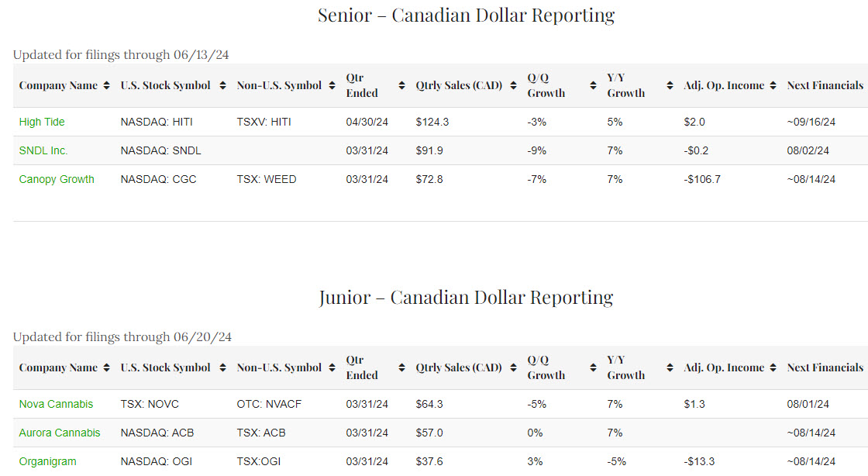Sort Senior table by Y/Y Growth arrows
The width and height of the screenshot is (868, 476).
point(670,85)
